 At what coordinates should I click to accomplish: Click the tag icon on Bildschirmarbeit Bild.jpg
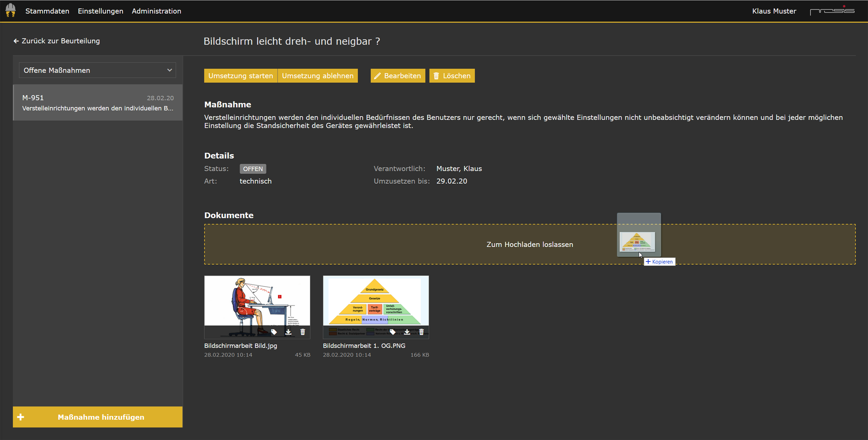tap(274, 332)
